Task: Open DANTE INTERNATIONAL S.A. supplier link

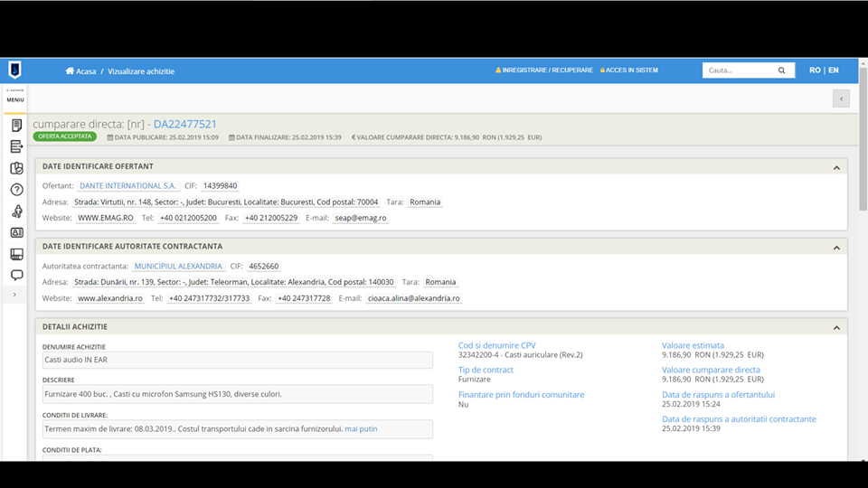Action: (127, 186)
